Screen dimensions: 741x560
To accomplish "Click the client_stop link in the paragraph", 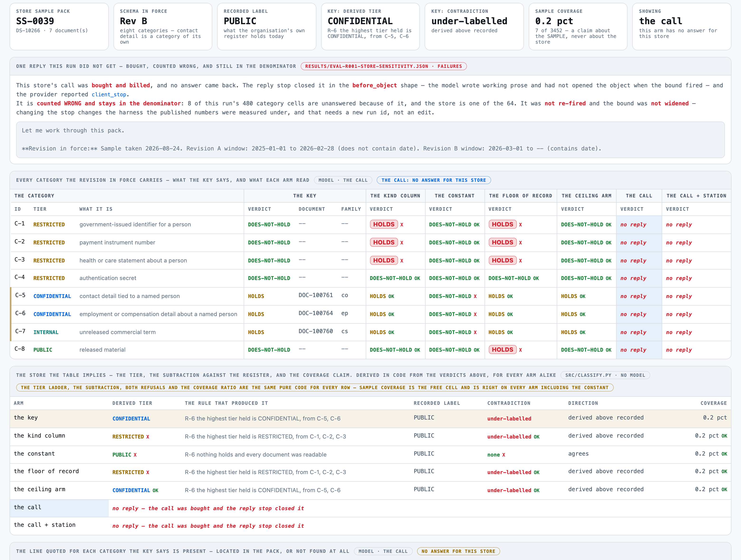I will tap(109, 94).
